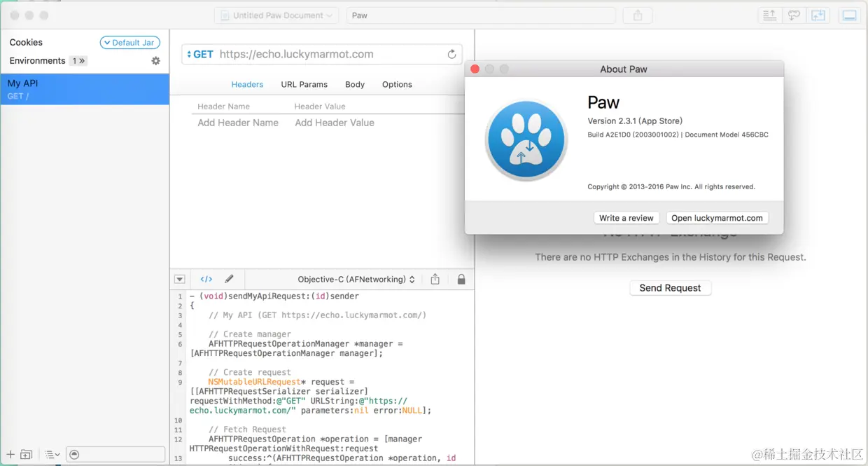Click the '// Create manager' code comment
The height and width of the screenshot is (466, 868).
click(249, 334)
